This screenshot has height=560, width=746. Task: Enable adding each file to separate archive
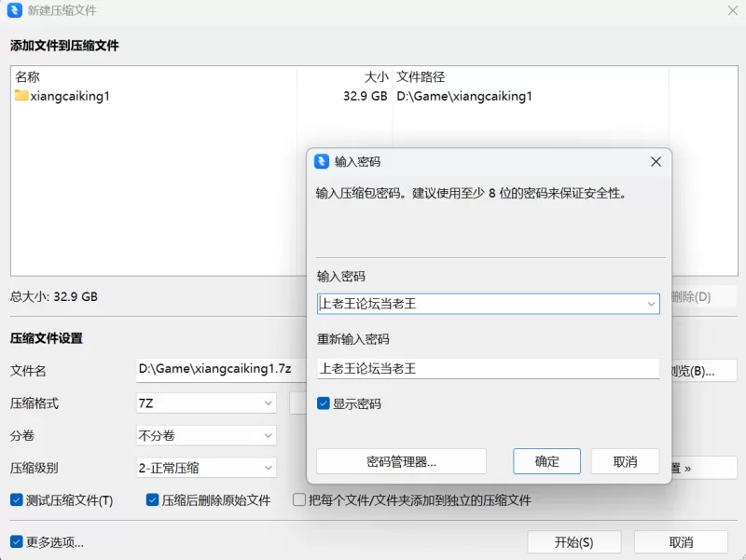tap(299, 499)
